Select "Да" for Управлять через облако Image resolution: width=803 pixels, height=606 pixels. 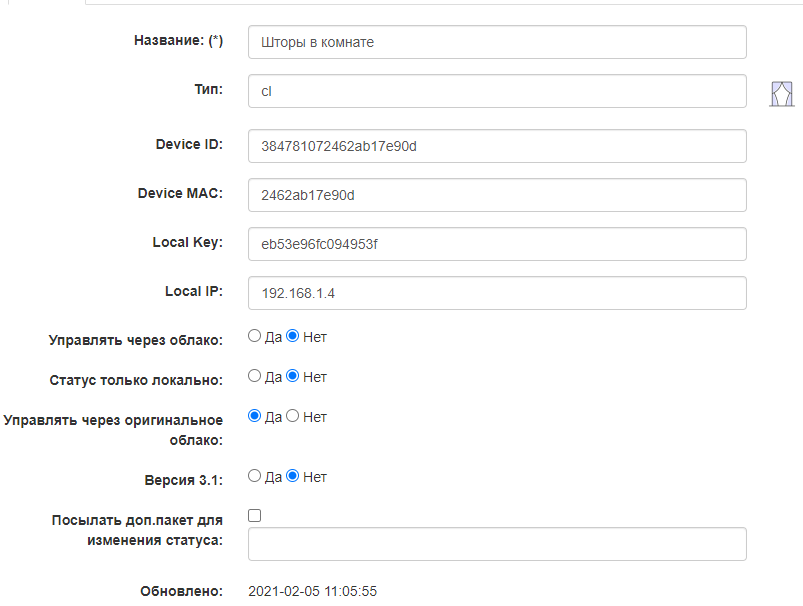254,337
